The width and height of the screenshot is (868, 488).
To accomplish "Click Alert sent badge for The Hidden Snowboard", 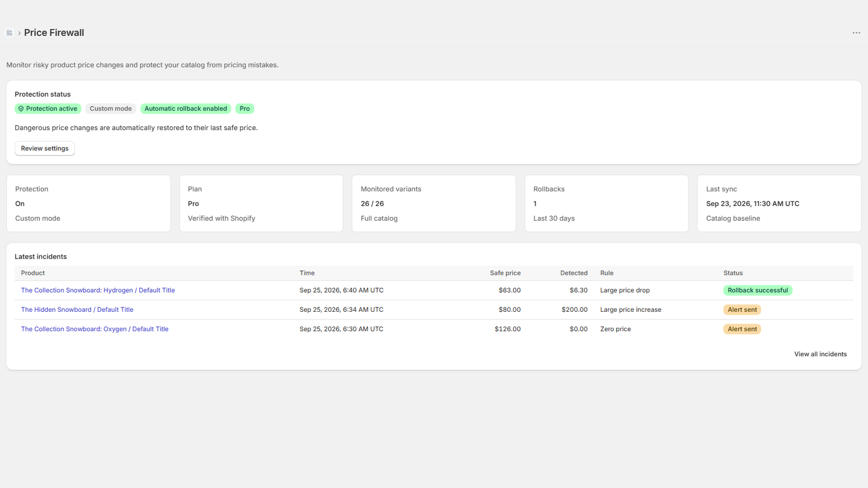I will (x=742, y=310).
